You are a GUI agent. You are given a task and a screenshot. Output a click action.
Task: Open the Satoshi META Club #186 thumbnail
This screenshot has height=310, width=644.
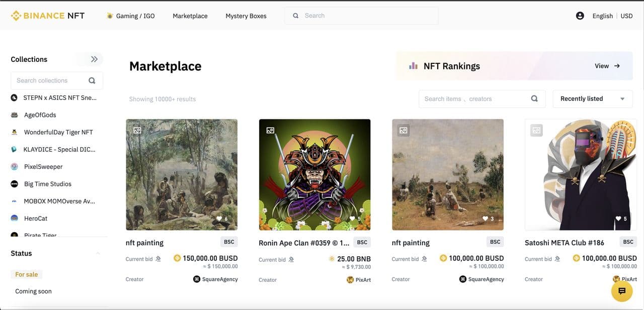click(x=580, y=174)
